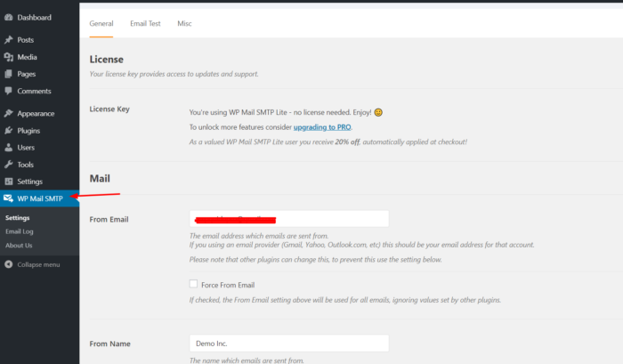Focus the From Email input field

(x=289, y=219)
